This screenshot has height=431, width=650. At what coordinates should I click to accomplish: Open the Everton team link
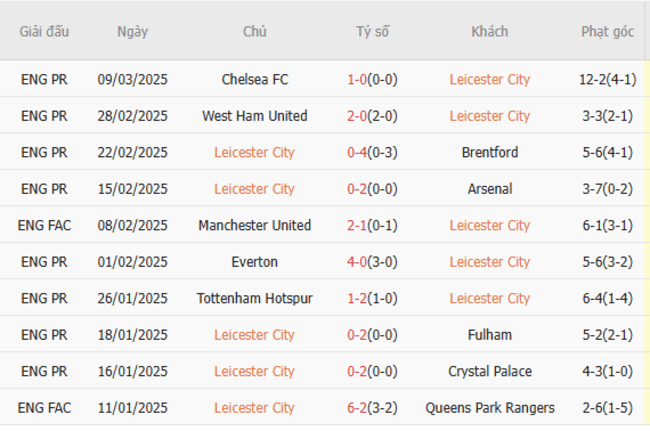pos(254,262)
